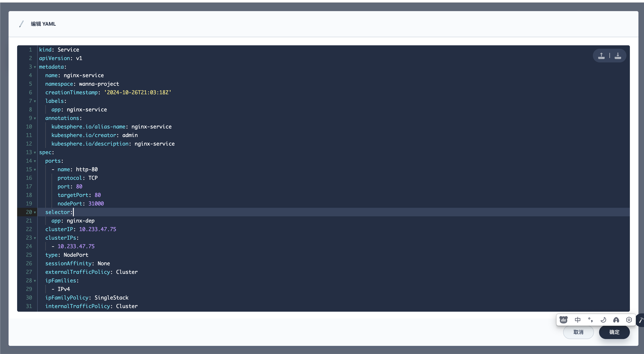Click the 取消 cancel button

tap(578, 332)
